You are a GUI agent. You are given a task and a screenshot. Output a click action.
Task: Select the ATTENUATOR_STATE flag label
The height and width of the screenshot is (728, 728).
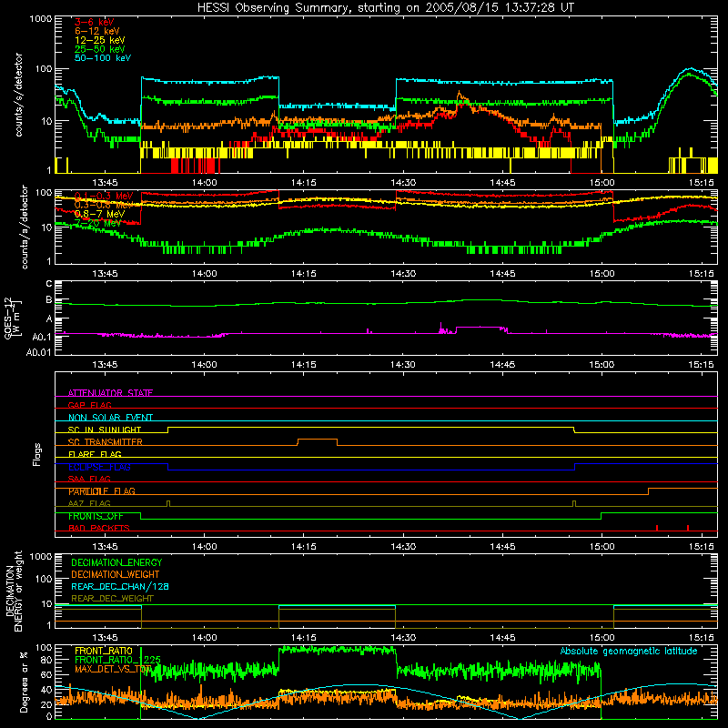[x=110, y=393]
